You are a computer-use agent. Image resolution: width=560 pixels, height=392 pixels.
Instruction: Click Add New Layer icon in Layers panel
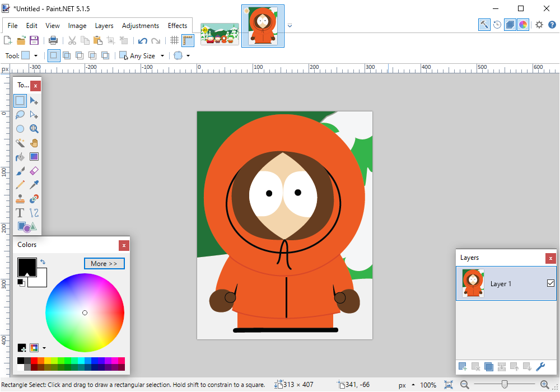coord(463,366)
